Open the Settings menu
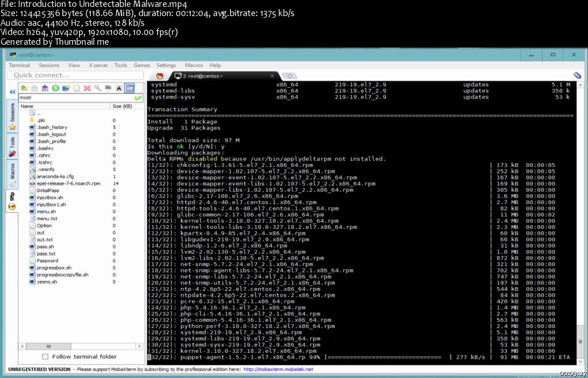588x378 pixels. pyautogui.click(x=166, y=65)
